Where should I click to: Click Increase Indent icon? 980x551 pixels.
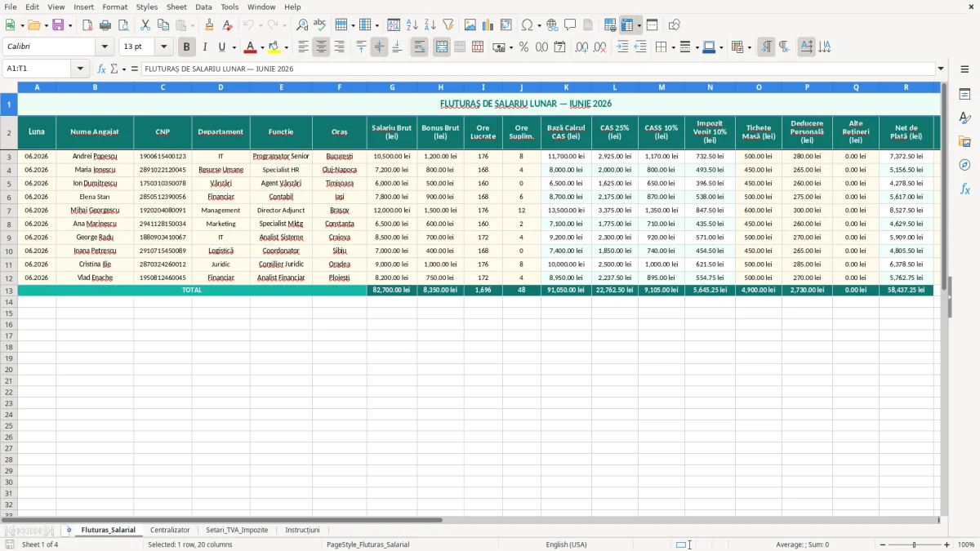click(622, 47)
